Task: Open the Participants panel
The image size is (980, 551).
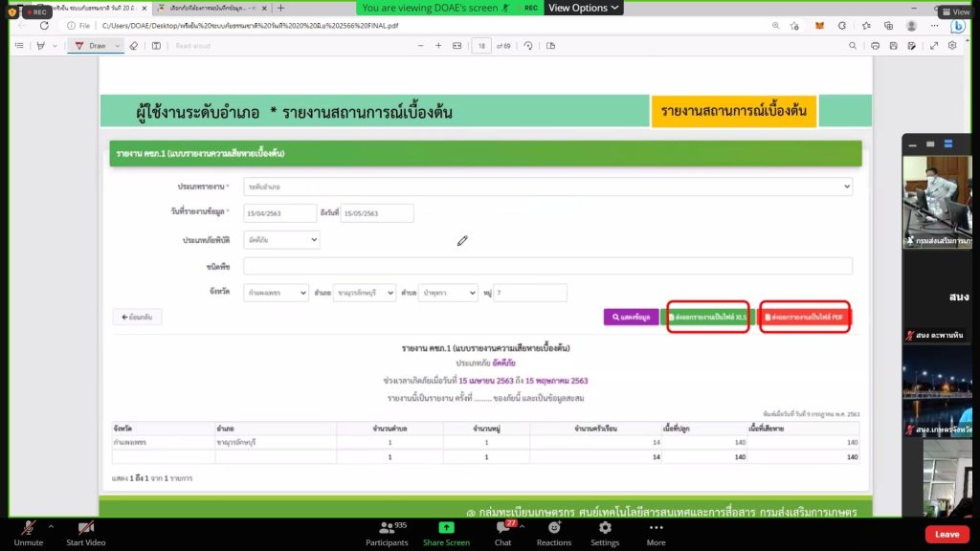Action: (387, 528)
